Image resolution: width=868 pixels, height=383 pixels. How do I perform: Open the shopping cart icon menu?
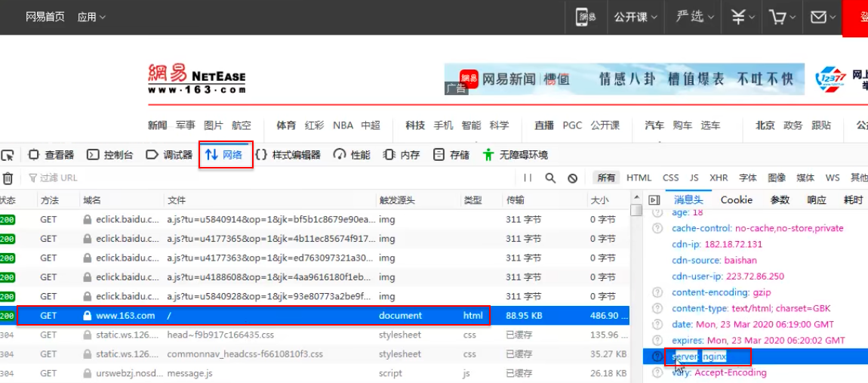(783, 17)
